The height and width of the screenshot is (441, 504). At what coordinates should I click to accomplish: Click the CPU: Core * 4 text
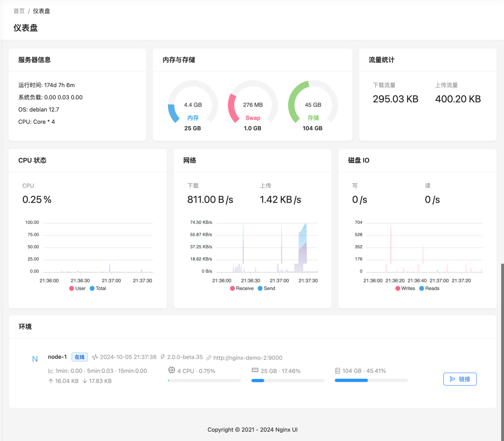click(x=36, y=121)
